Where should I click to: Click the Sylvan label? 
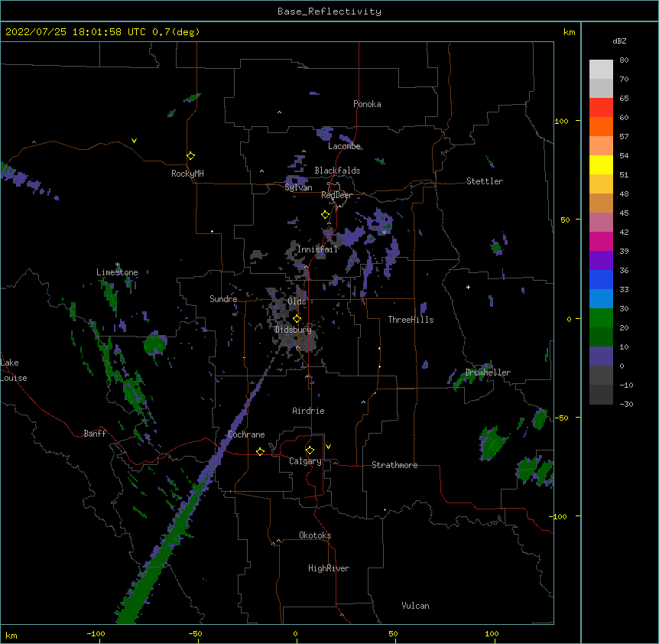click(x=298, y=187)
